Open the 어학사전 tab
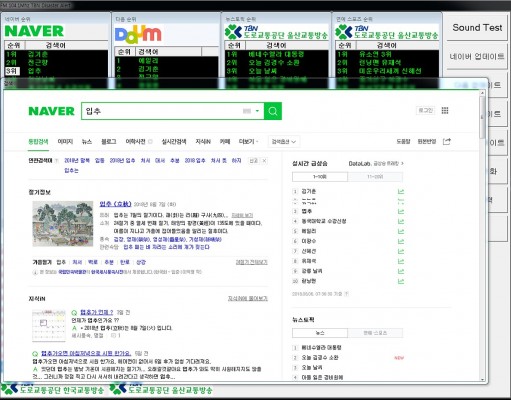Viewport: 511px width, 400px height. click(135, 142)
